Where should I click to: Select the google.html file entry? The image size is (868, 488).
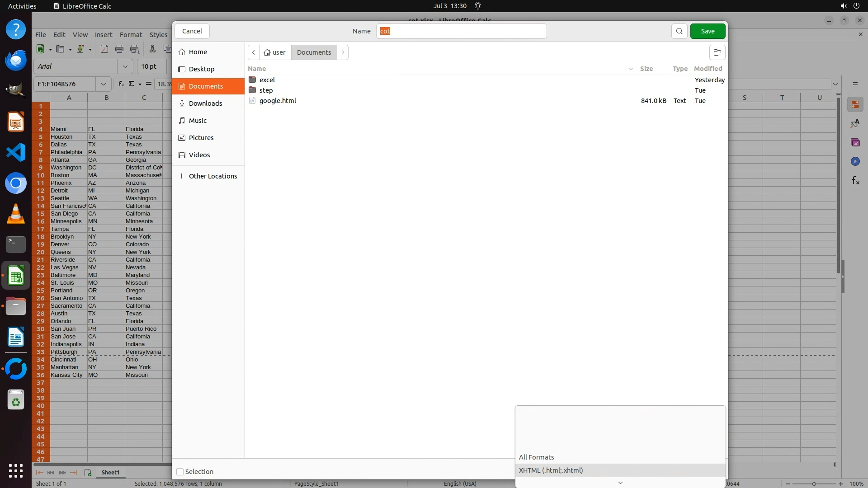tap(278, 101)
